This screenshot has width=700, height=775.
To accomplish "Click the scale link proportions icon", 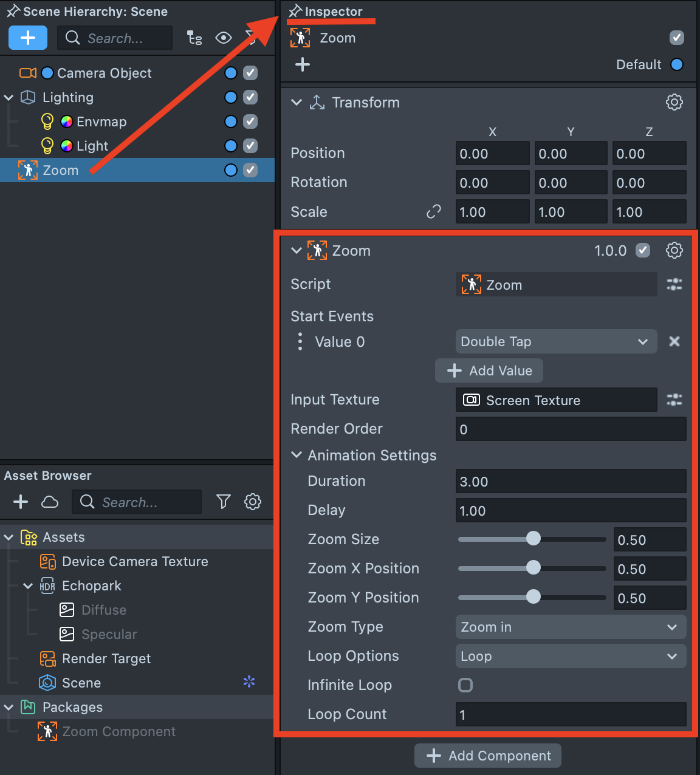I will tap(434, 211).
